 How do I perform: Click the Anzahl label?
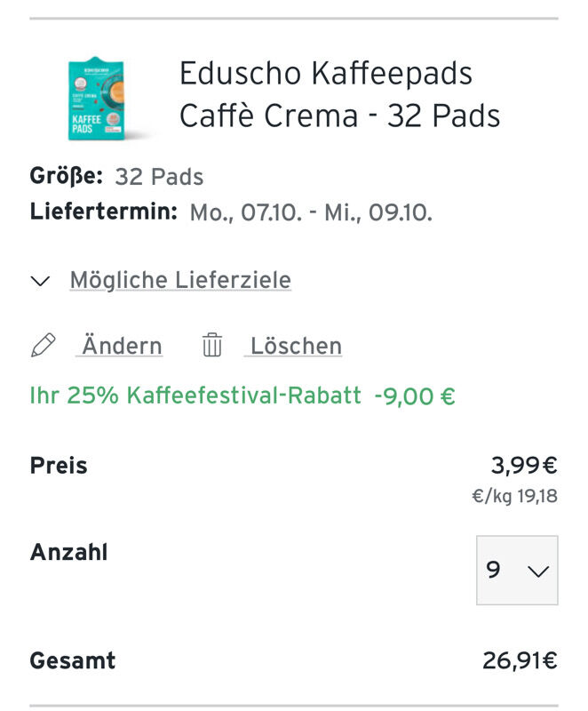(69, 552)
